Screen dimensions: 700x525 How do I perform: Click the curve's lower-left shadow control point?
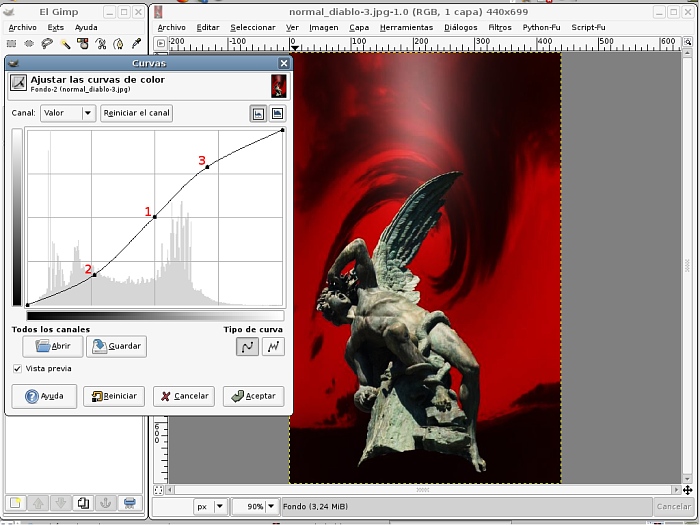tap(94, 275)
